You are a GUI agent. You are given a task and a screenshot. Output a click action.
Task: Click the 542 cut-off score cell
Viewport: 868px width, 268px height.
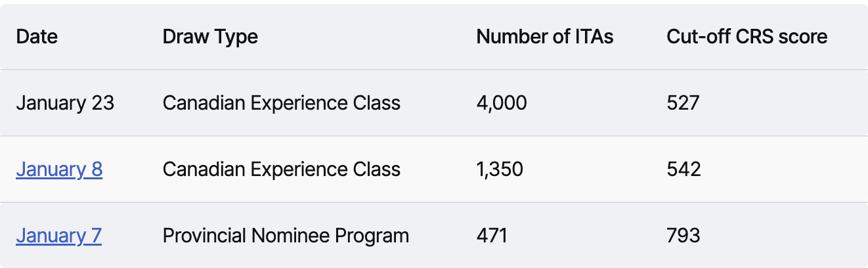(684, 169)
